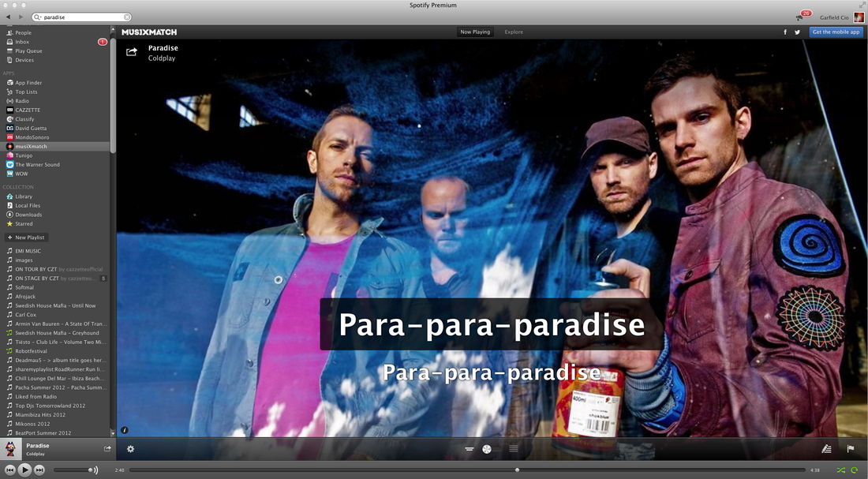This screenshot has width=868, height=479.
Task: Flag the lyrics with the flag icon
Action: [851, 449]
